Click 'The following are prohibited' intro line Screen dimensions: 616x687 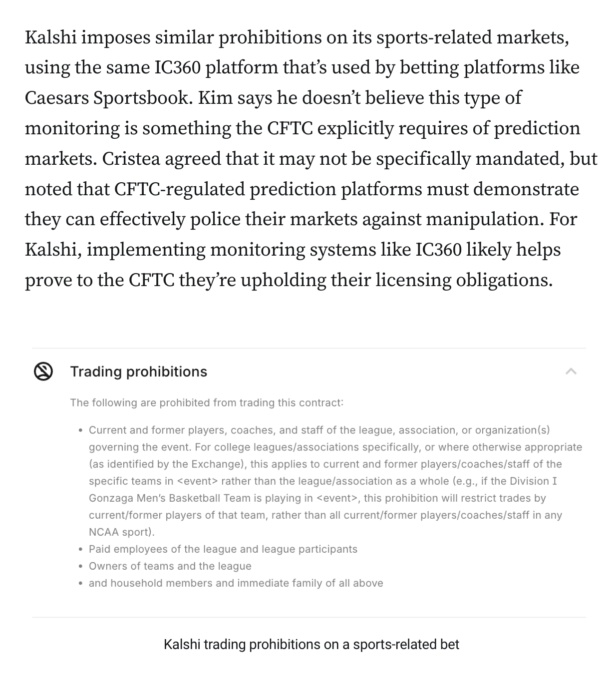(207, 402)
